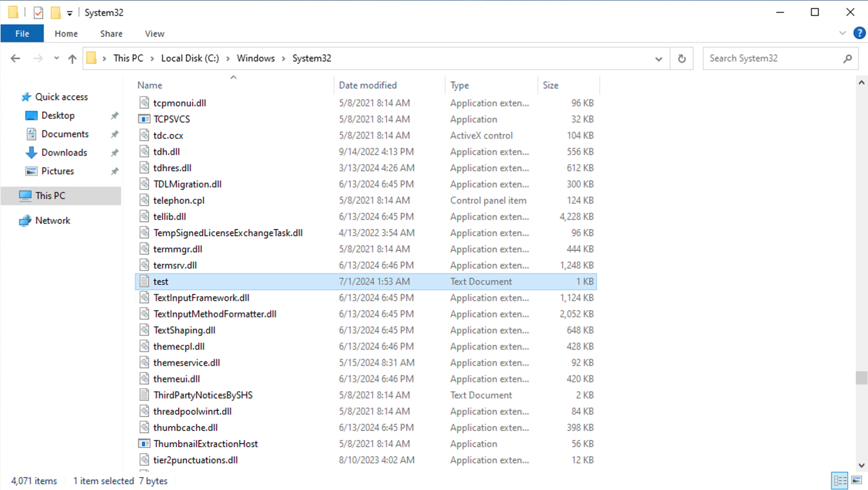868x490 pixels.
Task: Open Properties from the Quick Access Toolbar
Action: 38,12
